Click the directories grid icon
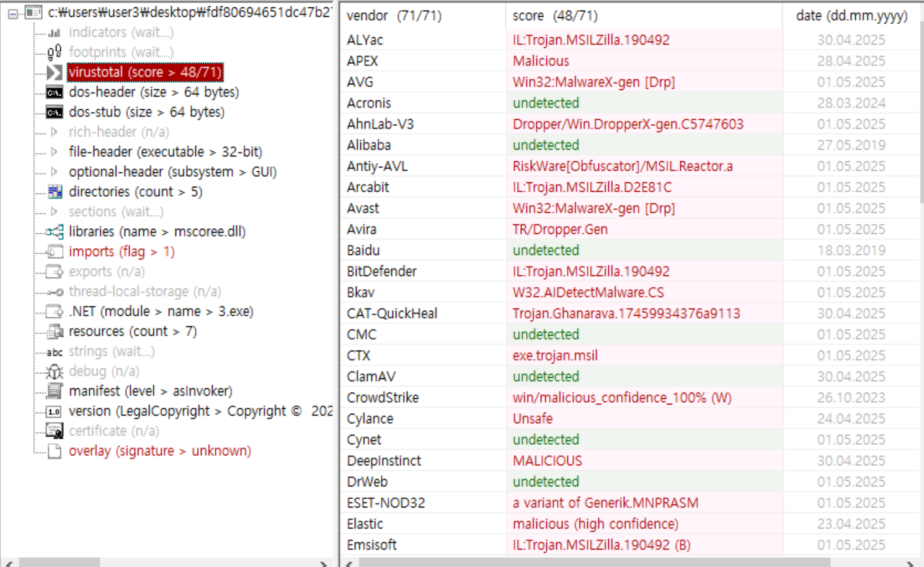This screenshot has width=924, height=567. (55, 192)
